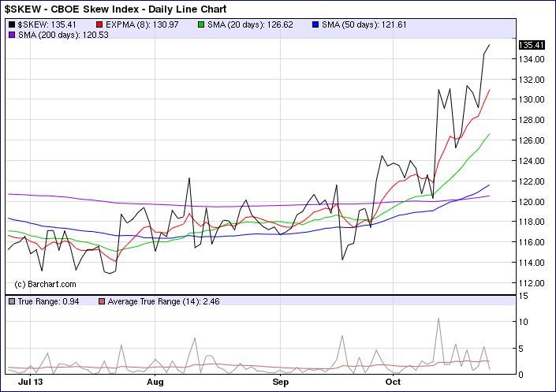Click the blue SMA 50 days legend swatch
The image size is (556, 392).
(x=315, y=24)
